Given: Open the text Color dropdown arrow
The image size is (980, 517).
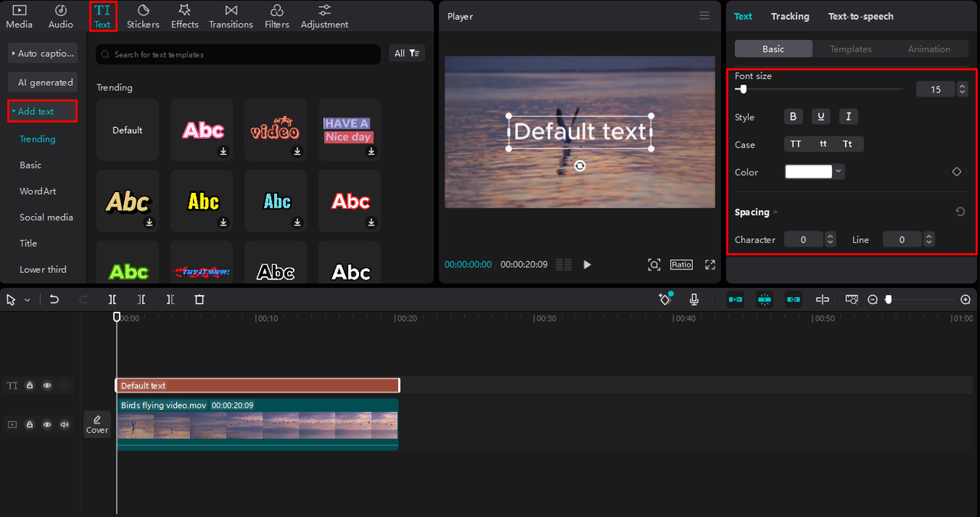Looking at the screenshot, I should coord(840,172).
